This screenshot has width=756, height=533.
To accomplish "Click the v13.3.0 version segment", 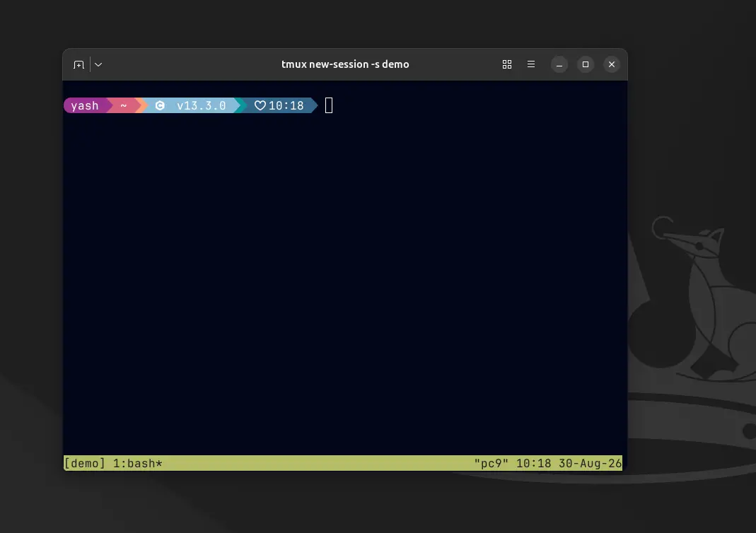I will 201,105.
